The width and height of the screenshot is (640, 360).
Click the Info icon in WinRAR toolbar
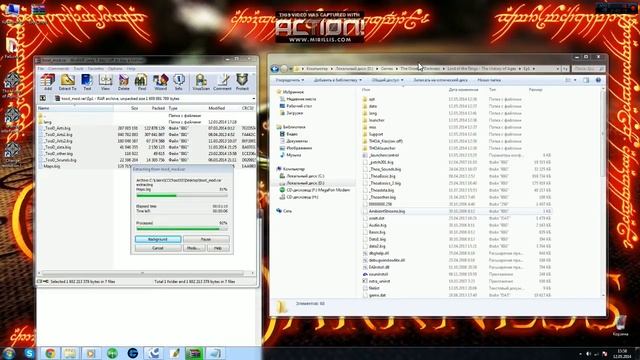click(x=179, y=82)
